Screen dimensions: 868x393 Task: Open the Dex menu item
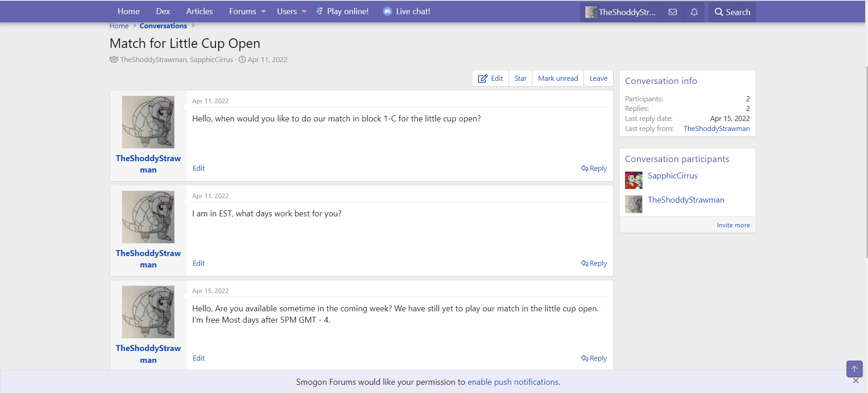coord(163,11)
